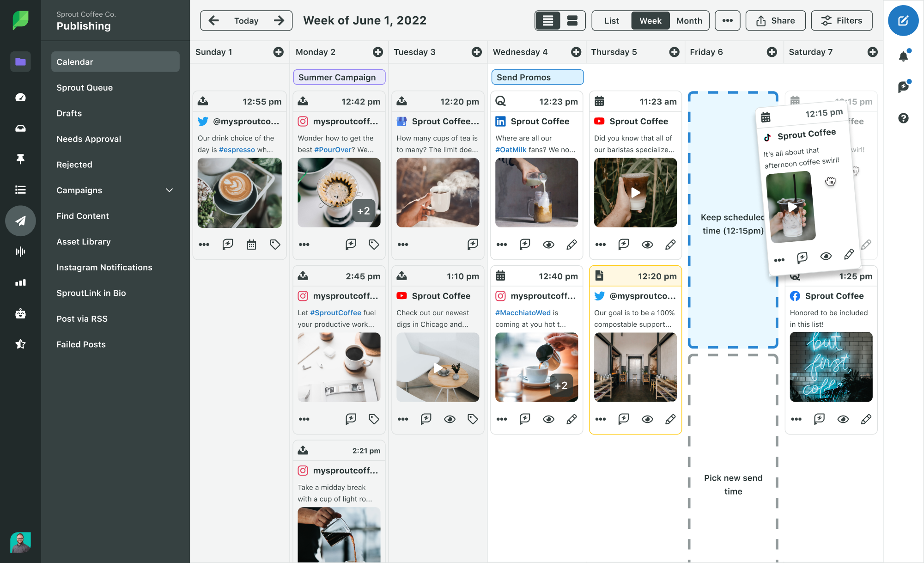
Task: Click the Share button in top toolbar
Action: click(776, 20)
